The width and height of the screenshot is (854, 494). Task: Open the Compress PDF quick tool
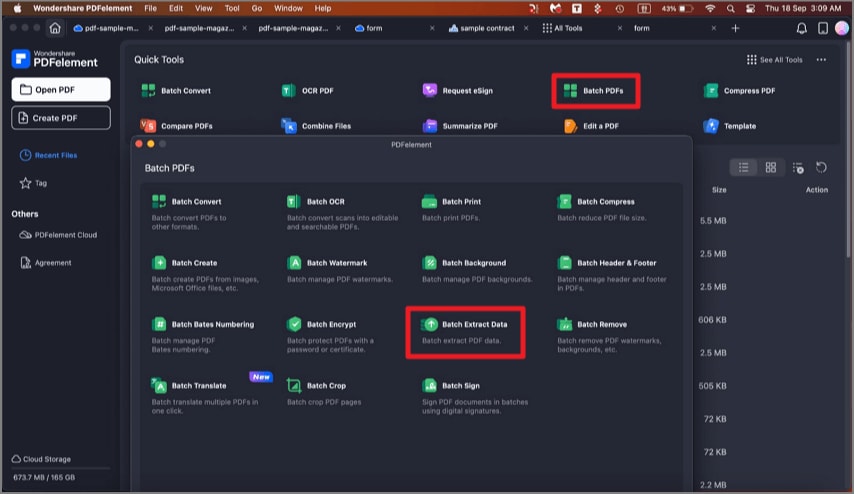pos(739,91)
